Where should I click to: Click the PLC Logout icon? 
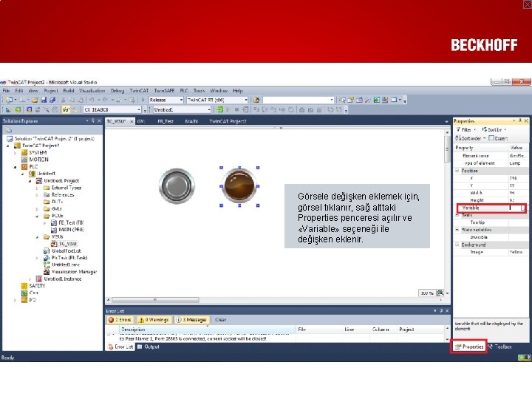[x=245, y=109]
